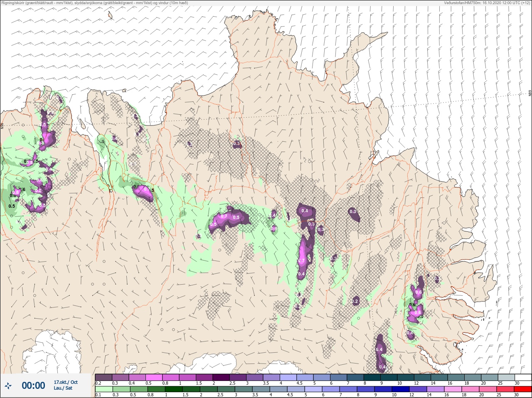Click the N99 latitude label on left edge

point(2,125)
